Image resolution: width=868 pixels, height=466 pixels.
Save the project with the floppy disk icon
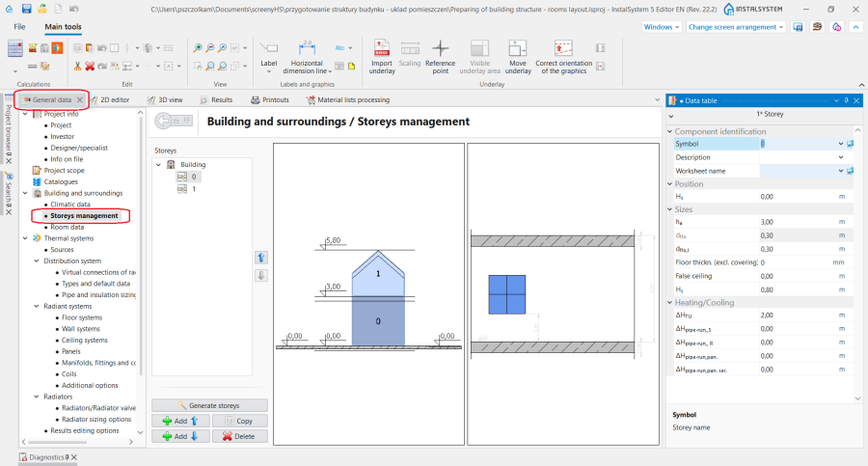[x=26, y=9]
